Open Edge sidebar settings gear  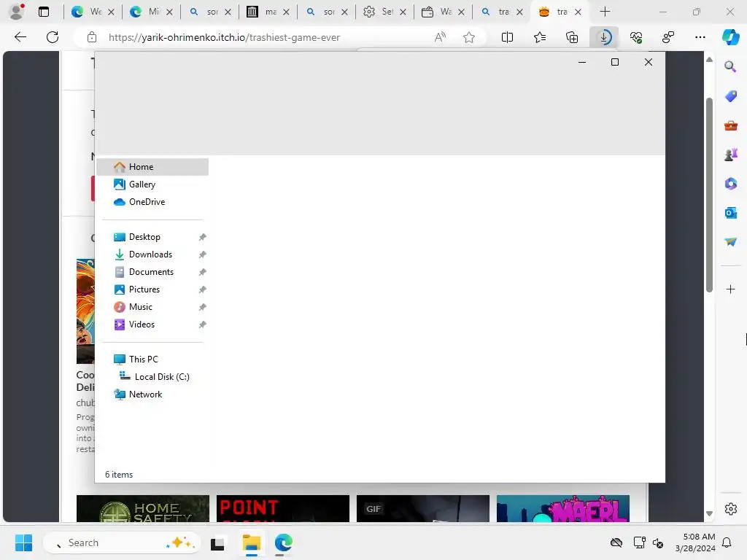click(x=731, y=508)
